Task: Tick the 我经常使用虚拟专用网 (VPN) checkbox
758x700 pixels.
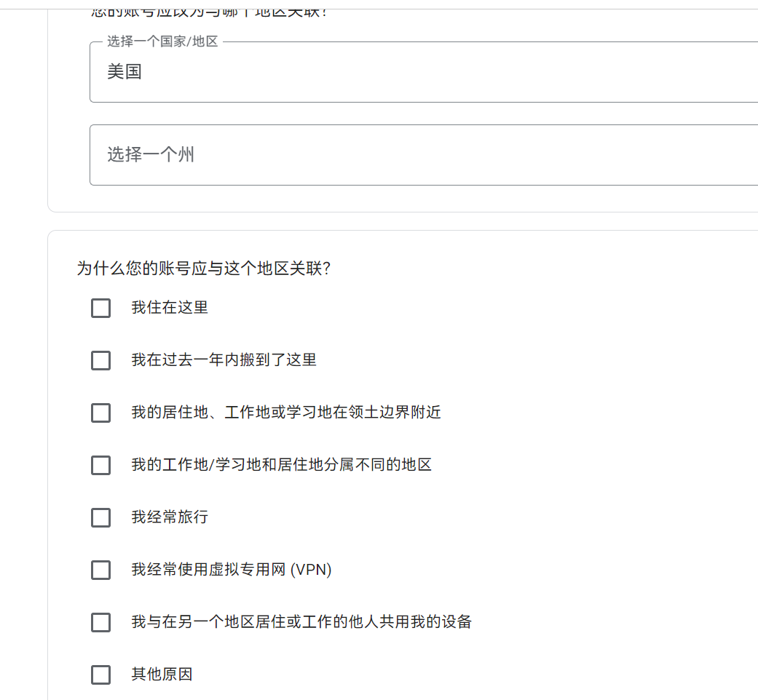Action: coord(101,570)
